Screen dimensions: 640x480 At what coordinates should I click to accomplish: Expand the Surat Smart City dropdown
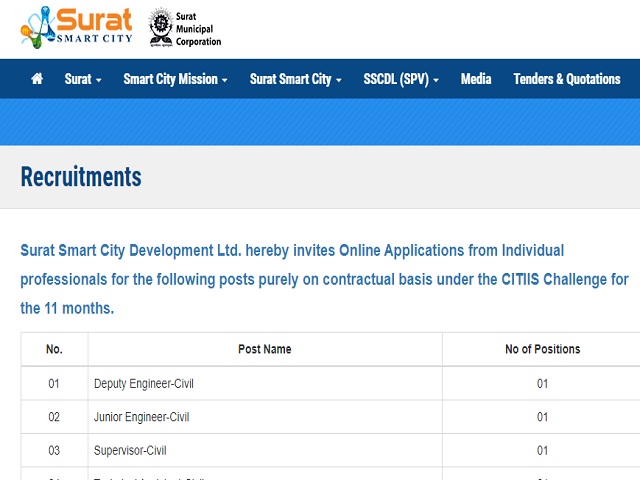(296, 79)
